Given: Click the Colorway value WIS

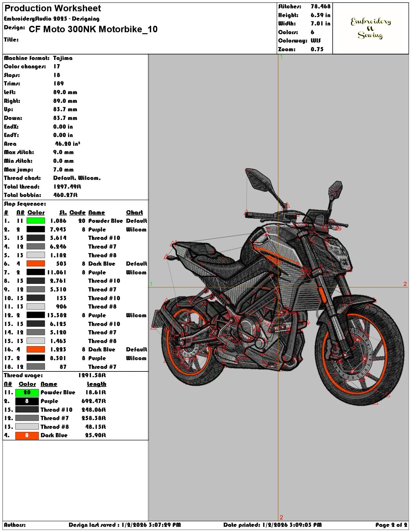Looking at the screenshot, I should (x=316, y=41).
